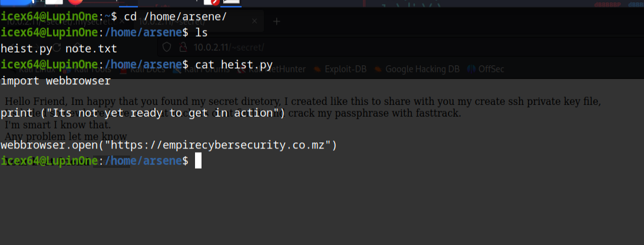This screenshot has width=644, height=245.
Task: Click the terminal cursor block at last prompt
Action: 198,161
